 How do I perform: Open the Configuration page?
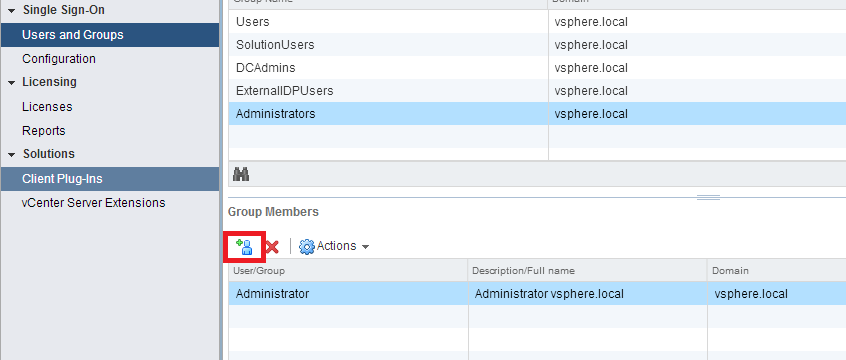(59, 59)
